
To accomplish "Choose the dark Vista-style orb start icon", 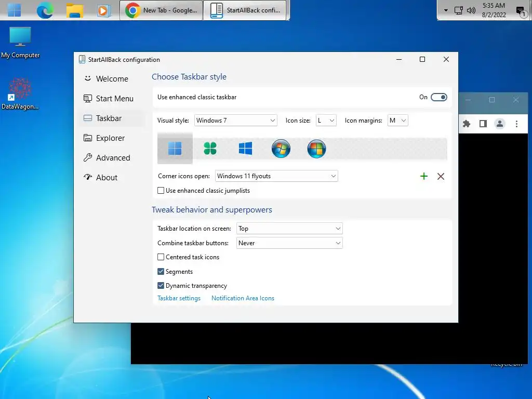I will [x=316, y=148].
